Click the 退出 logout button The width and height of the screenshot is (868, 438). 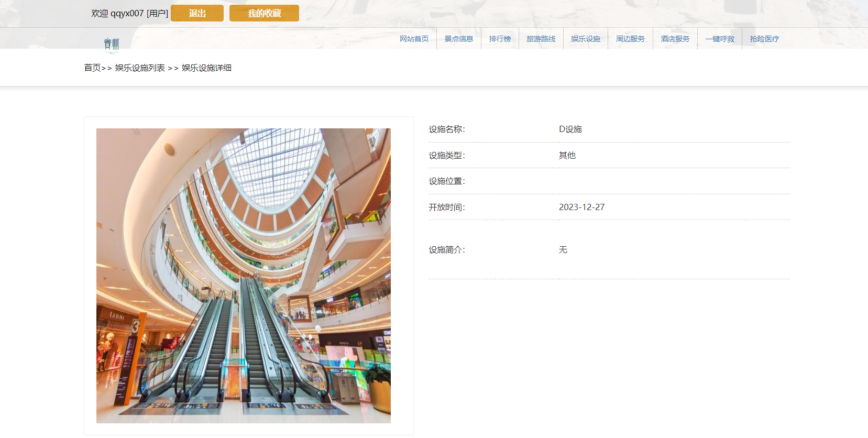tap(197, 13)
